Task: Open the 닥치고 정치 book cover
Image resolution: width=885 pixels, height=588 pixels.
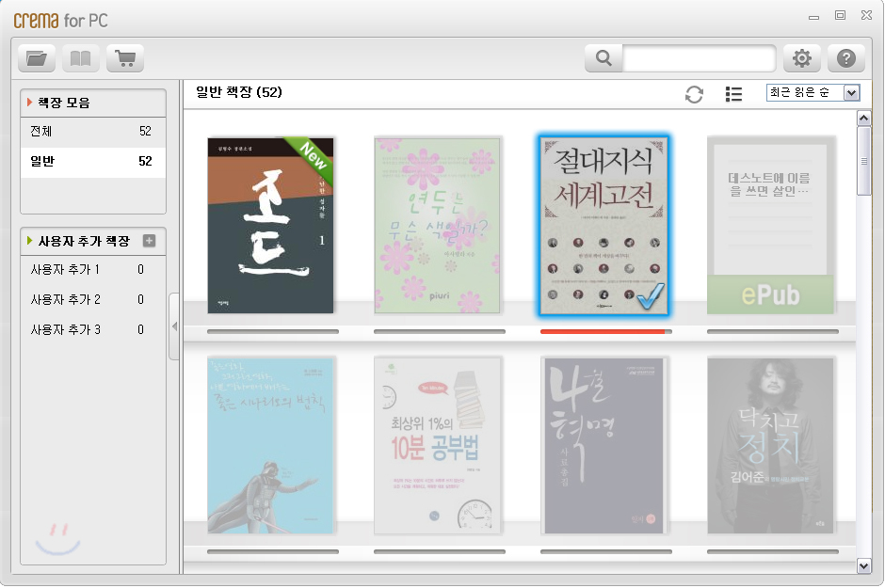Action: tap(770, 445)
